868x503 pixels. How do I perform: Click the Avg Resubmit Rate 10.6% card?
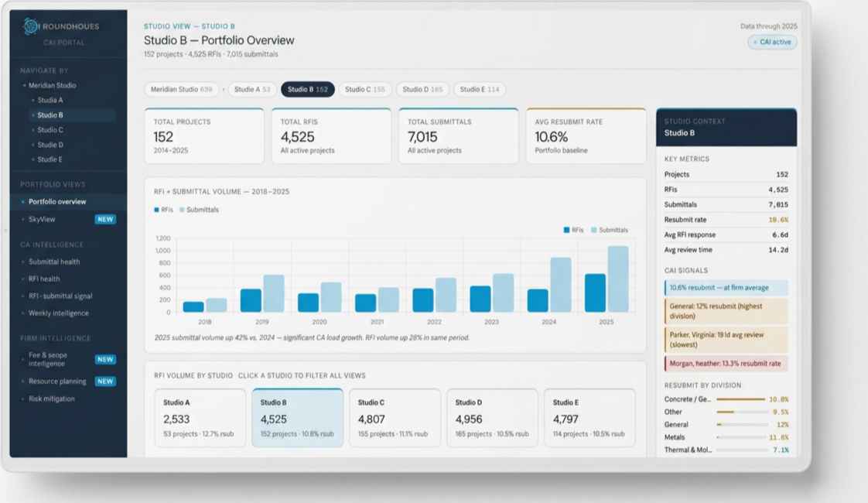[586, 135]
